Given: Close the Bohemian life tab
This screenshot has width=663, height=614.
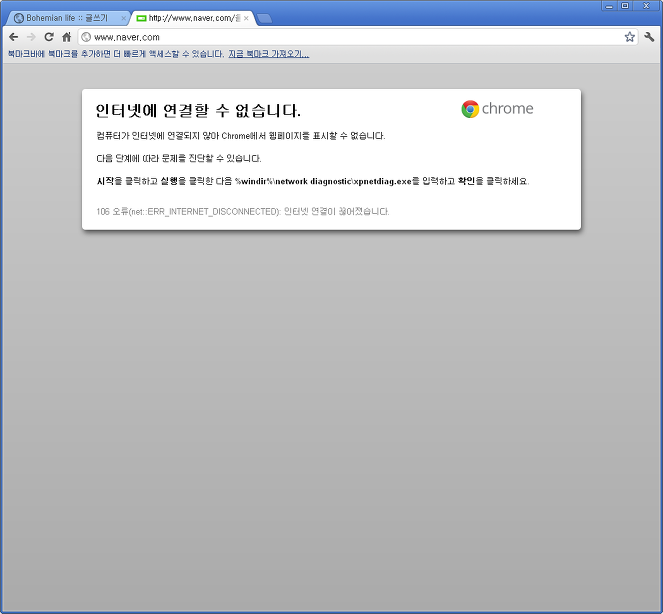Looking at the screenshot, I should pyautogui.click(x=123, y=18).
